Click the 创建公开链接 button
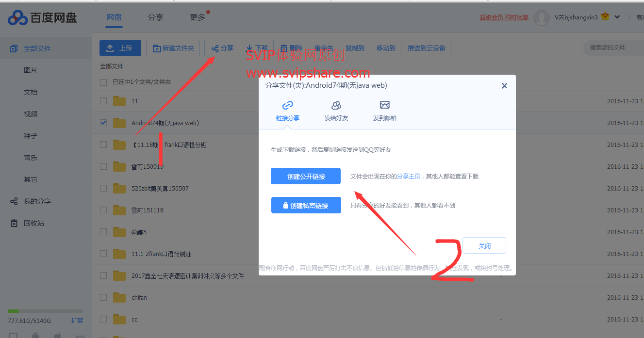This screenshot has height=338, width=644. point(306,177)
